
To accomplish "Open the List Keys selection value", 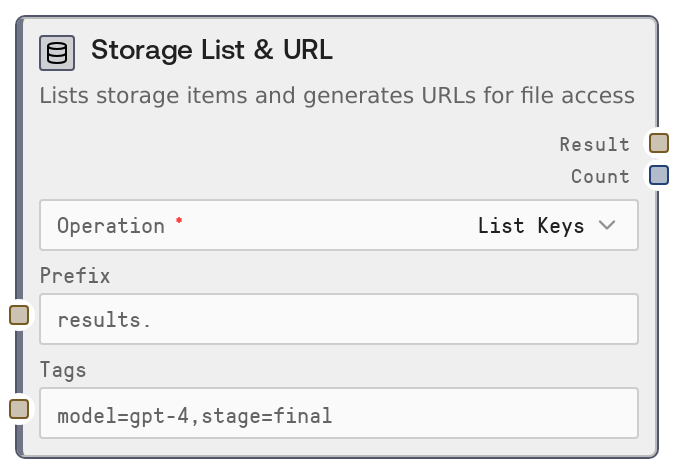I will coord(530,225).
